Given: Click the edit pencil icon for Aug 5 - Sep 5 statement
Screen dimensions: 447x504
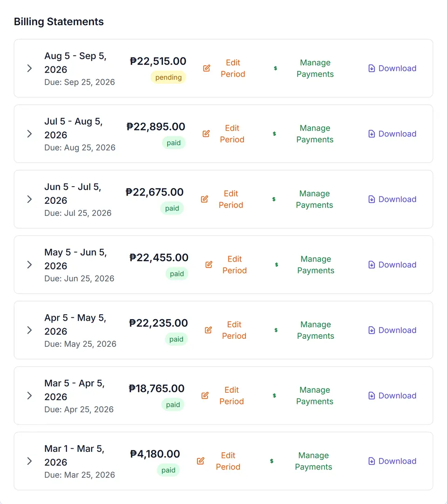Looking at the screenshot, I should coord(206,68).
